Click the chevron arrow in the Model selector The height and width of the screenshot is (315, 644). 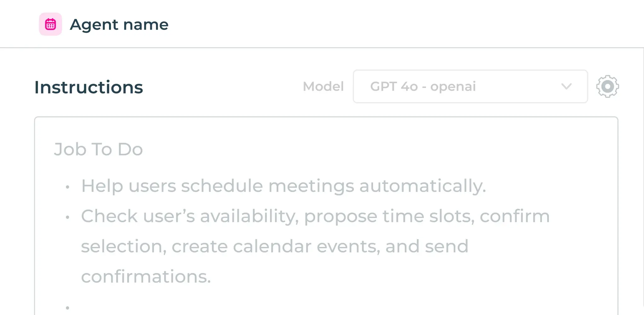[566, 86]
